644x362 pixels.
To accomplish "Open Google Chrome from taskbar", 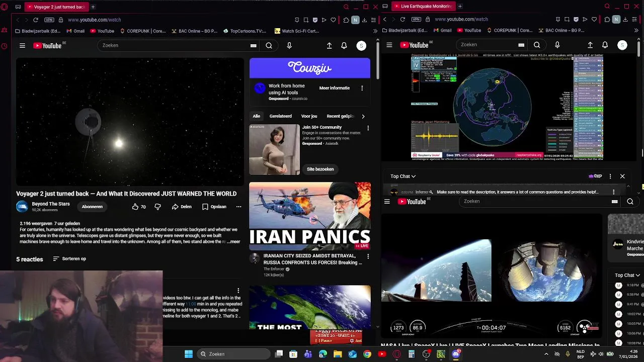I will click(x=367, y=354).
